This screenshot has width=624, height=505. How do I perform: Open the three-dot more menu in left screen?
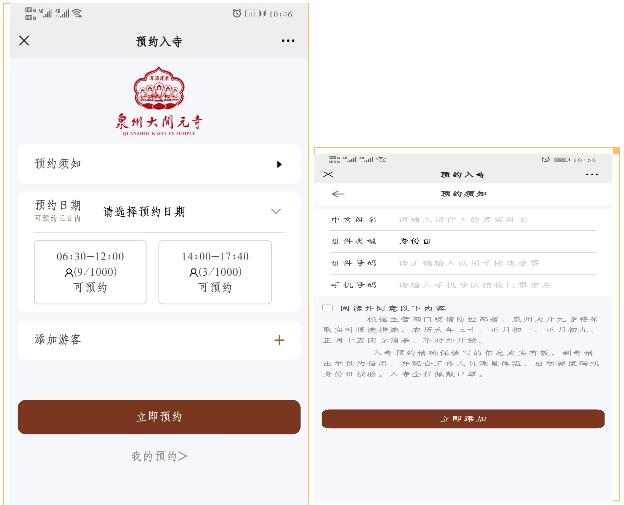click(288, 41)
